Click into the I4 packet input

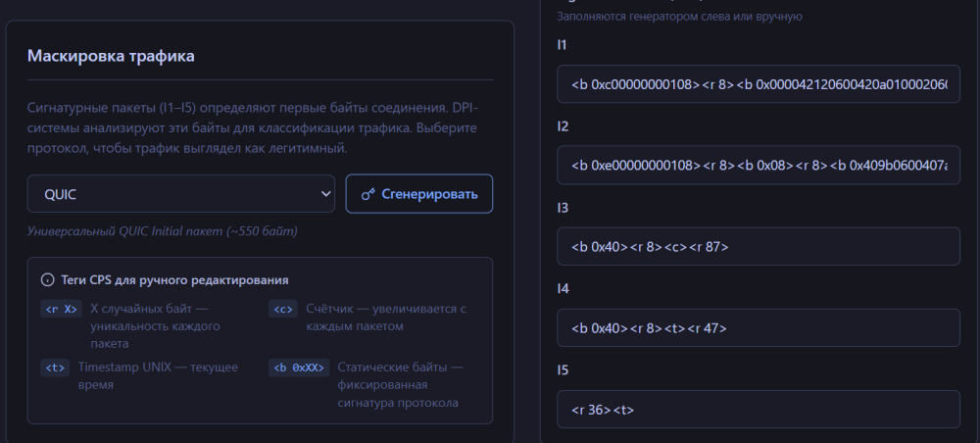[x=758, y=328]
